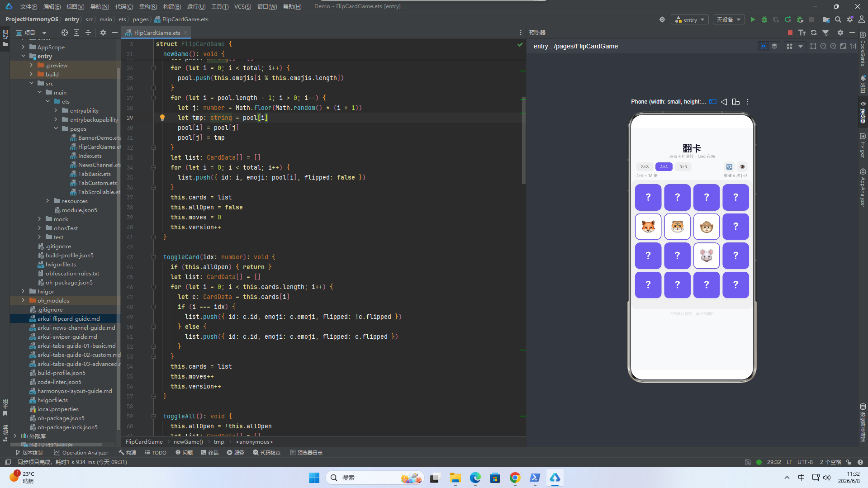This screenshot has height=488, width=868.
Task: Fit preview to screen icon
Action: pos(843,46)
